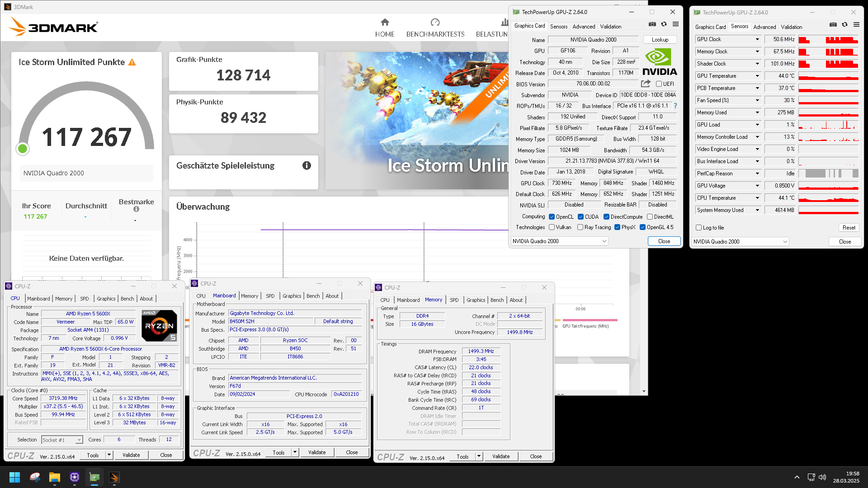Click the Lookup button in GPU-Z
Screen dimensions: 868x488
[x=660, y=40]
